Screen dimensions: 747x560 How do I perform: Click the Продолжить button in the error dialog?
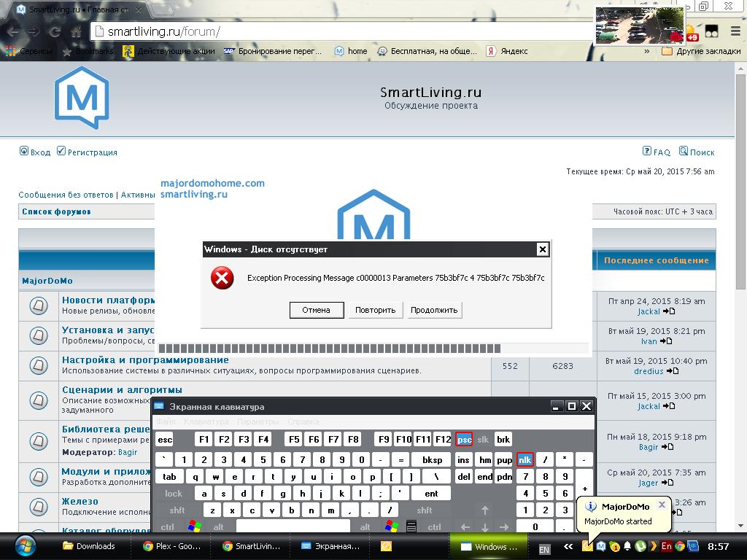(434, 310)
